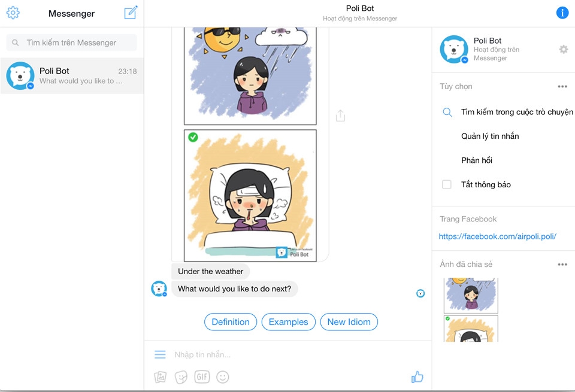Click the 23:18 timestamp in the conversation list
The height and width of the screenshot is (392, 575).
tap(127, 71)
